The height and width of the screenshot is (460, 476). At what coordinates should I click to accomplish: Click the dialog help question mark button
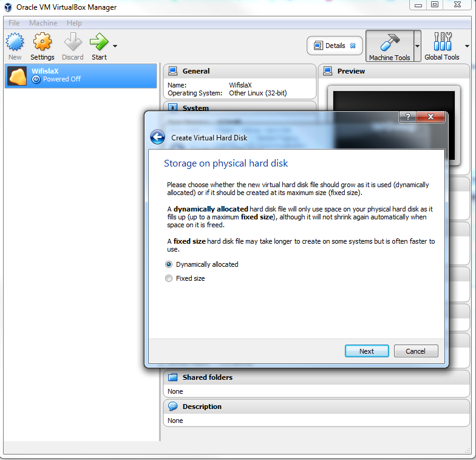(x=408, y=117)
